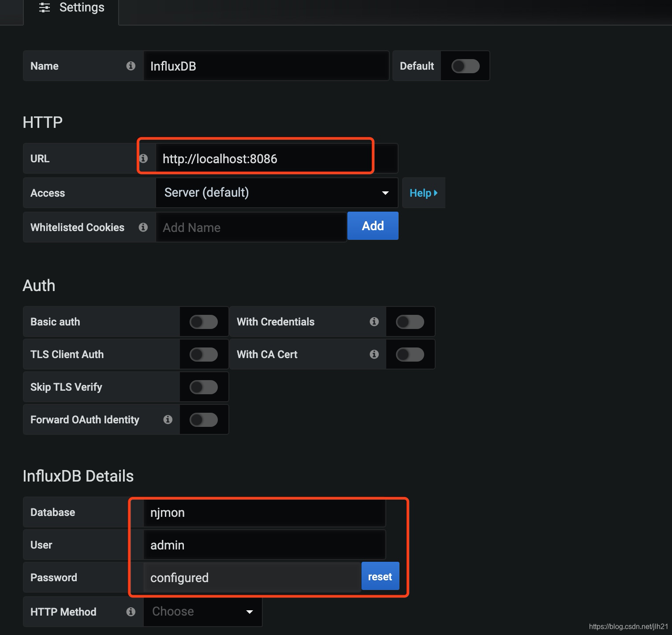Image resolution: width=672 pixels, height=635 pixels.
Task: Enable Skip TLS Verify switch
Action: 204,387
